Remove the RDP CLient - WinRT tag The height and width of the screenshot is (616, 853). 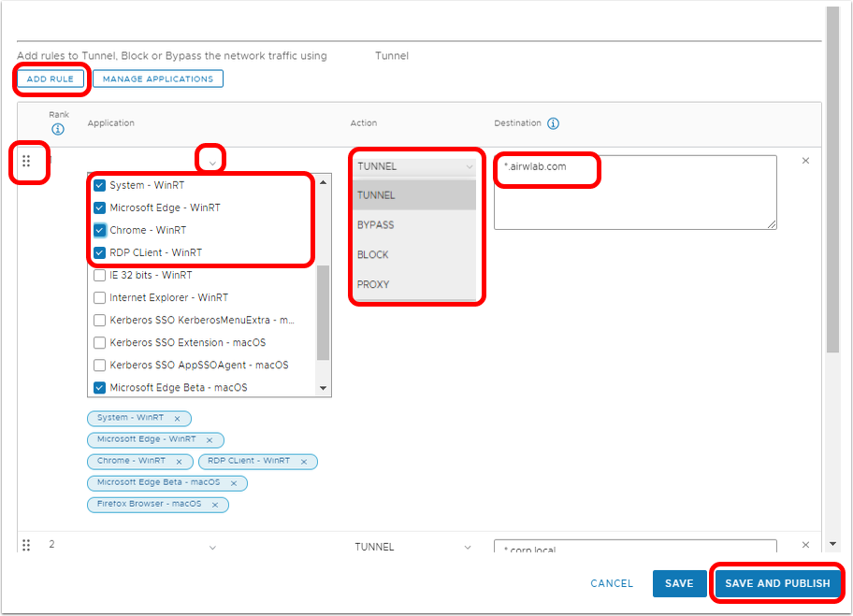pyautogui.click(x=302, y=462)
